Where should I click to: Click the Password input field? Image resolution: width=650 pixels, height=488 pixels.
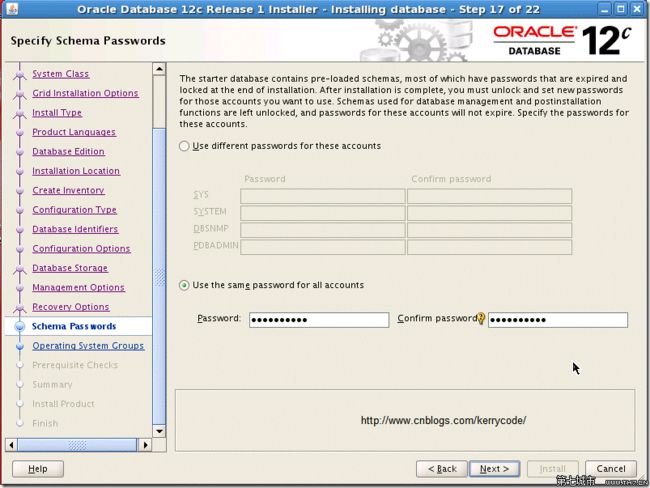coord(319,320)
